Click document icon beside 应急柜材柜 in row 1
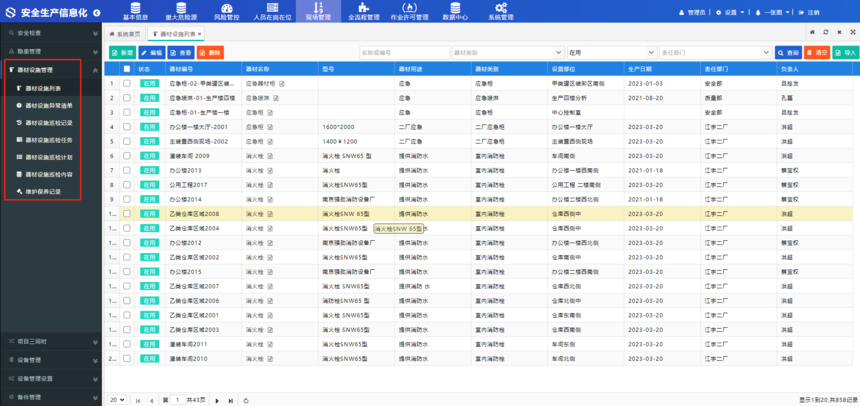 pos(283,84)
